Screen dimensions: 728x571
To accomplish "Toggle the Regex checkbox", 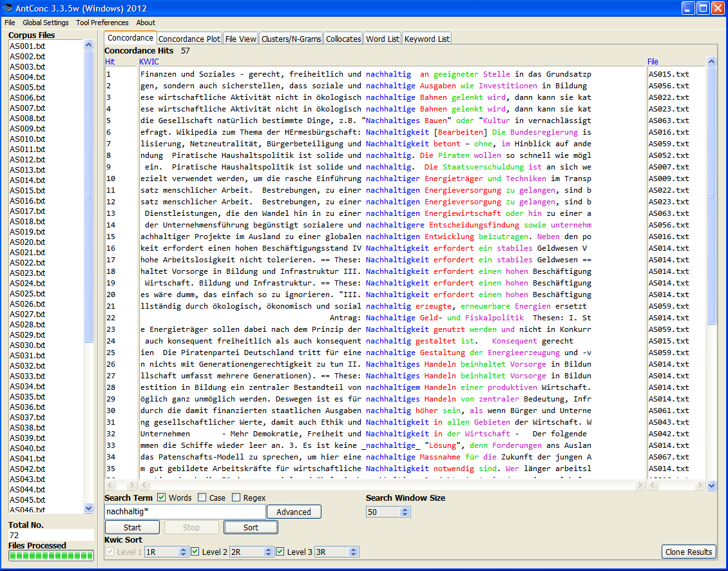I will pyautogui.click(x=236, y=498).
